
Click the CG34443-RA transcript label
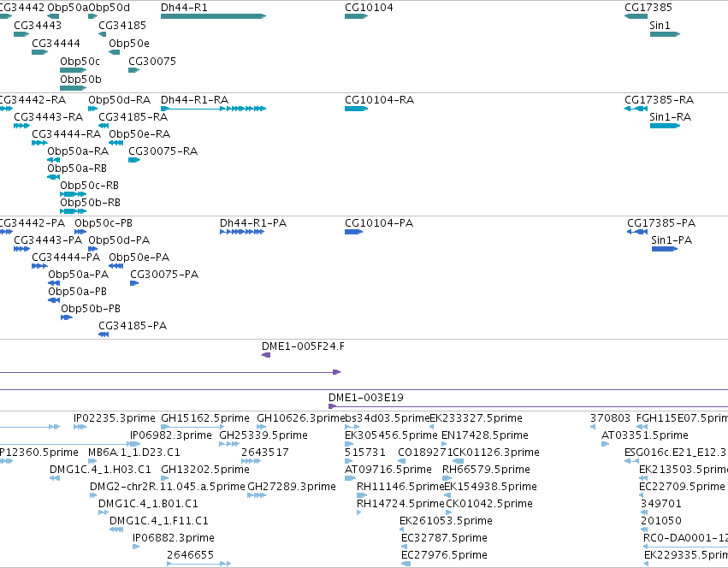48,117
